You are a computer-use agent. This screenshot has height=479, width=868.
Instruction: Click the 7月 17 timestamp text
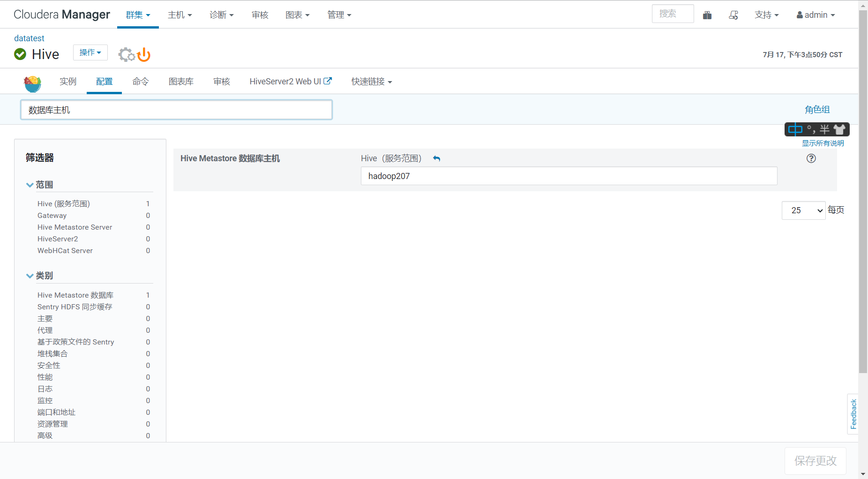pyautogui.click(x=802, y=55)
